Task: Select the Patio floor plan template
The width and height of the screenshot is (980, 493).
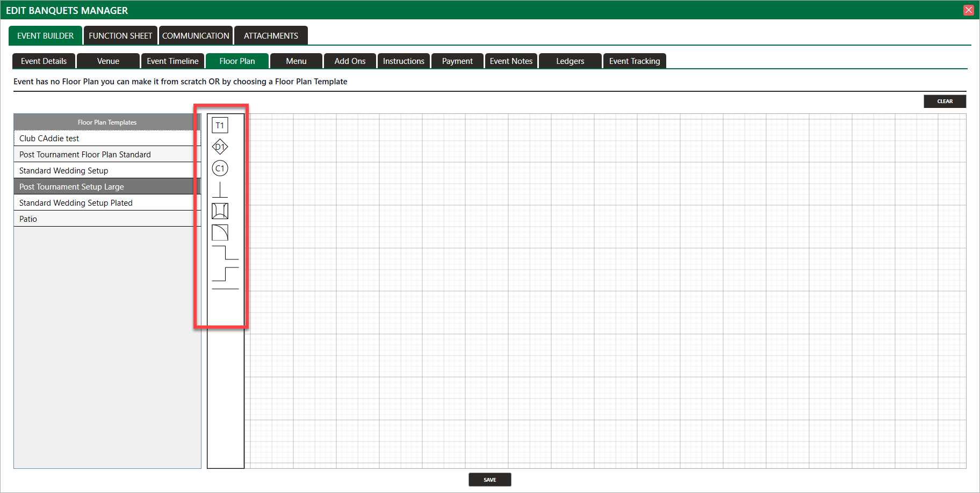Action: 28,219
